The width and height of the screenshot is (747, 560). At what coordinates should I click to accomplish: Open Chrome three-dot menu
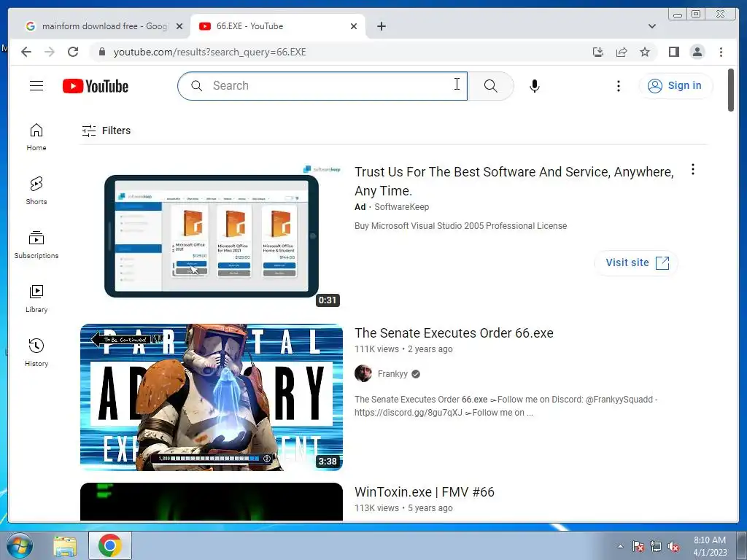coord(721,52)
